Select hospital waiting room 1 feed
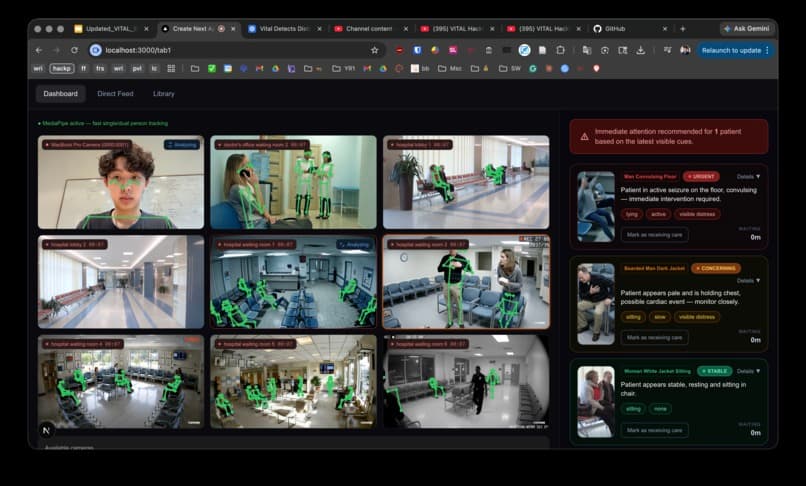 pyautogui.click(x=293, y=282)
